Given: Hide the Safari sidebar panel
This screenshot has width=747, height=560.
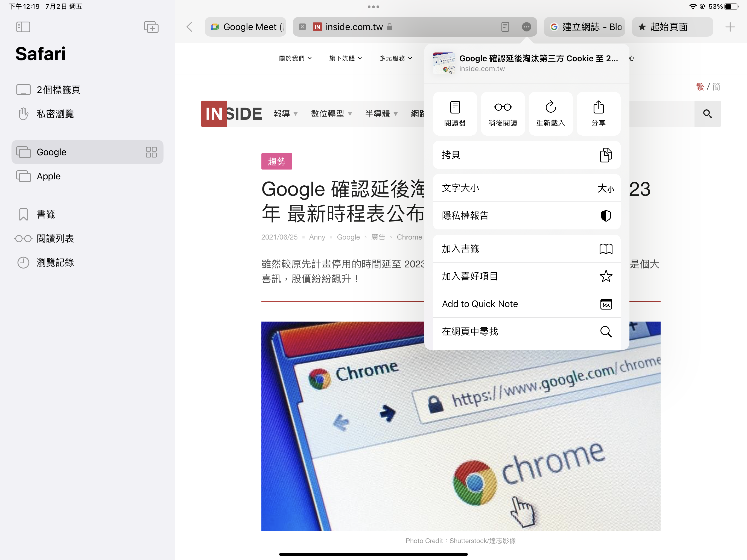Looking at the screenshot, I should click(23, 27).
